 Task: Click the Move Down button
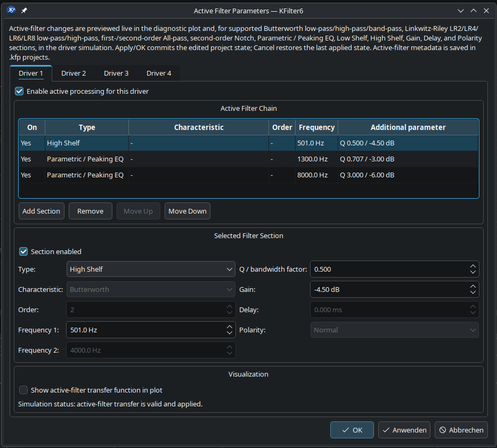tap(188, 211)
